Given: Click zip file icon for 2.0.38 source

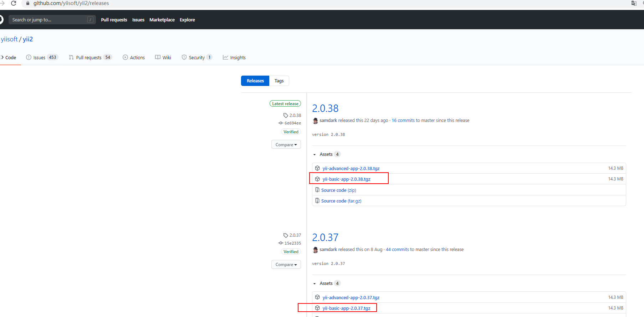Looking at the screenshot, I should [317, 190].
